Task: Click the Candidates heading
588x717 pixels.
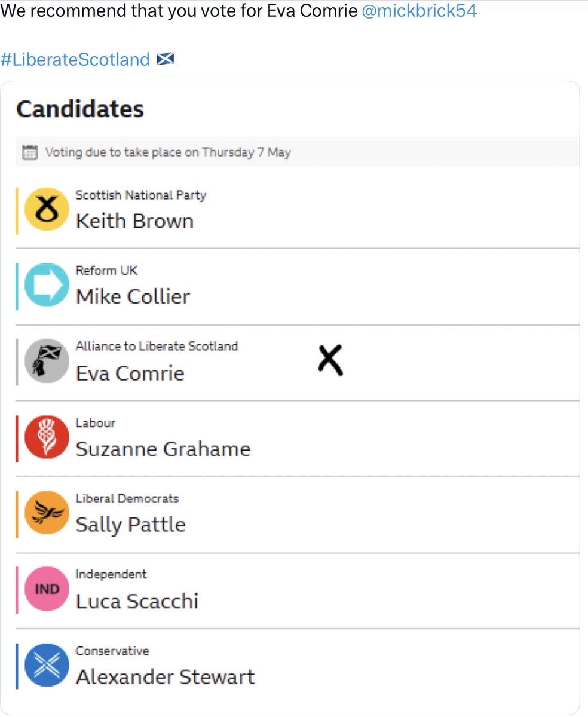Action: 80,109
